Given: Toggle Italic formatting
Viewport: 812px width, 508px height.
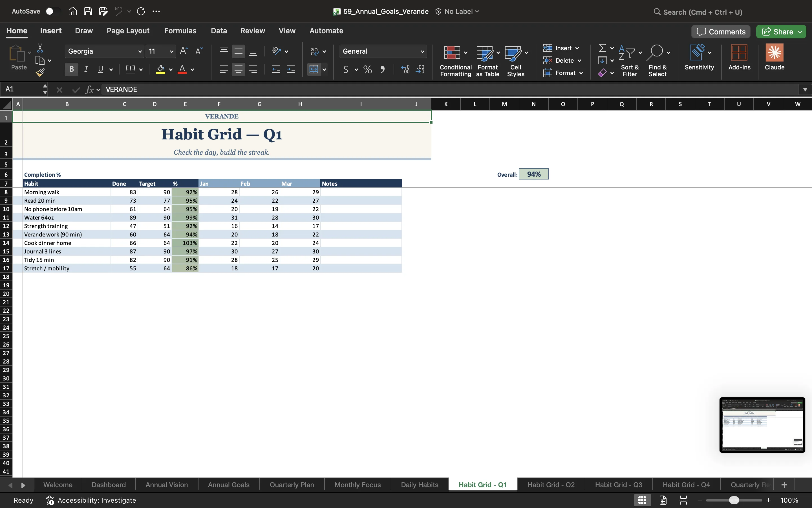Looking at the screenshot, I should [86, 69].
